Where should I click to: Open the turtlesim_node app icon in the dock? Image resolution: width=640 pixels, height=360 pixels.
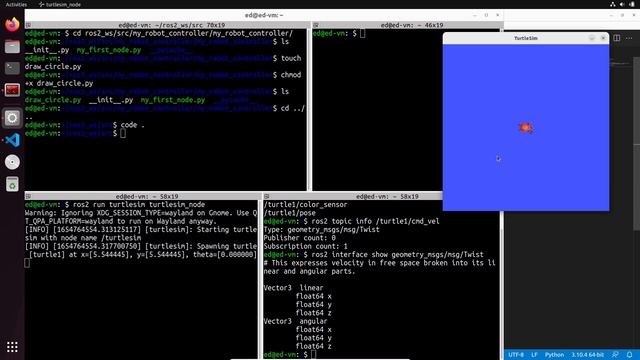pos(12,118)
